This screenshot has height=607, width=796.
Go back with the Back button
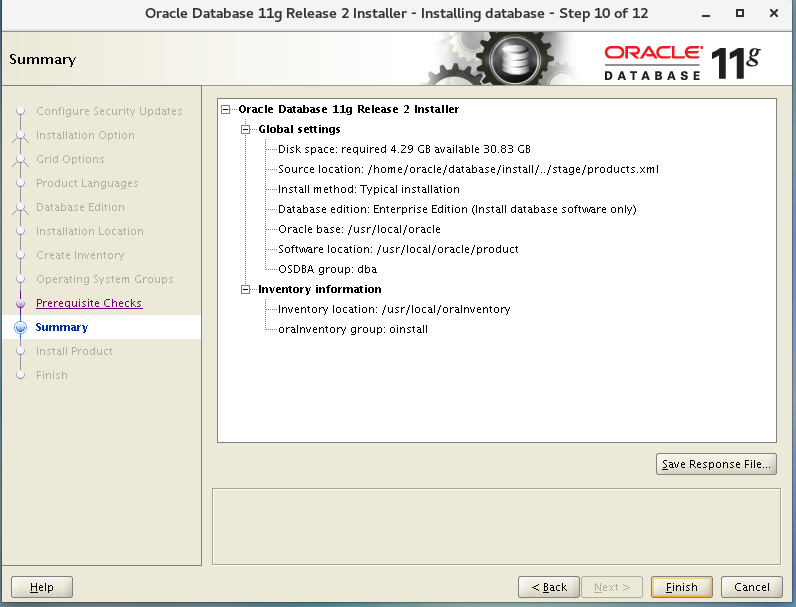(x=549, y=587)
